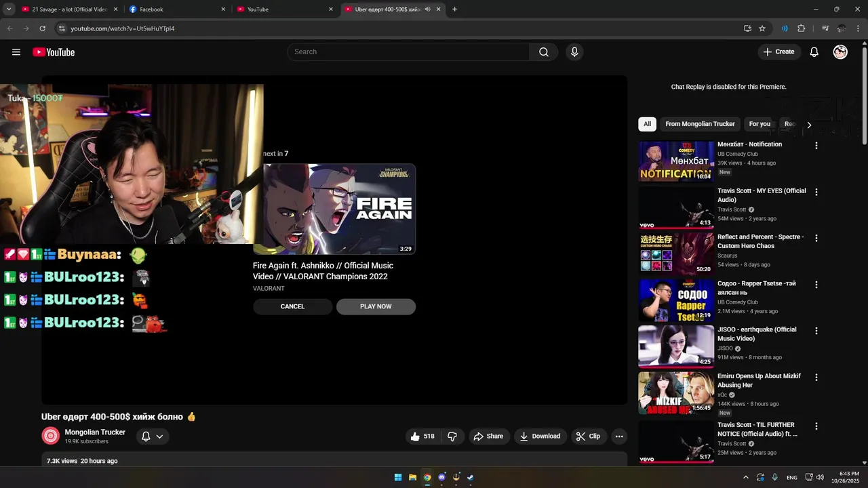Open the notifications bell in header
Image resolution: width=868 pixels, height=488 pixels.
tap(814, 52)
